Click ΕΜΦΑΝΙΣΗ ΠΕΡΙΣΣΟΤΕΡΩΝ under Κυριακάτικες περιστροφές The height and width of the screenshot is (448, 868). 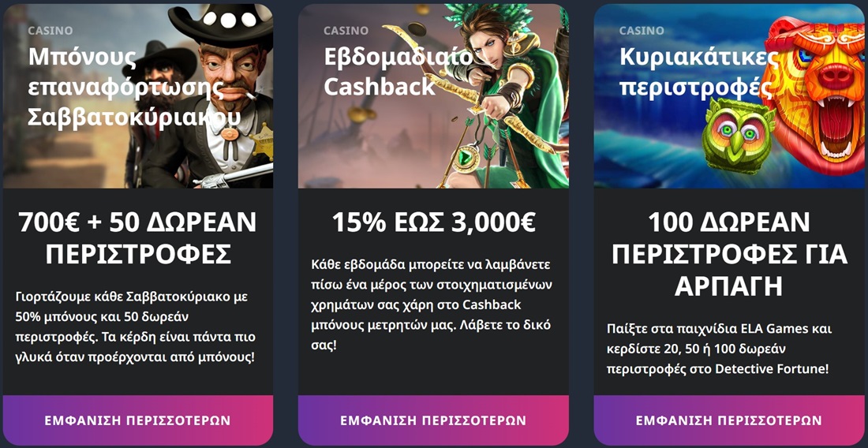pyautogui.click(x=728, y=420)
